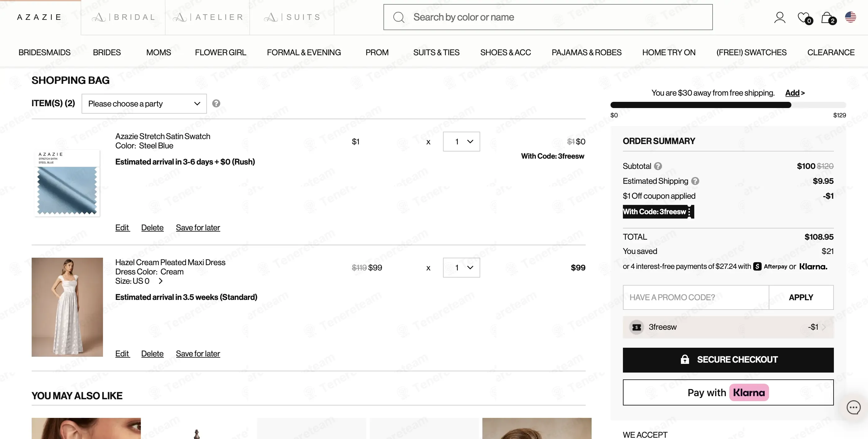The width and height of the screenshot is (868, 439).
Task: Open quantity dropdown for Satin Swatch
Action: pos(461,142)
